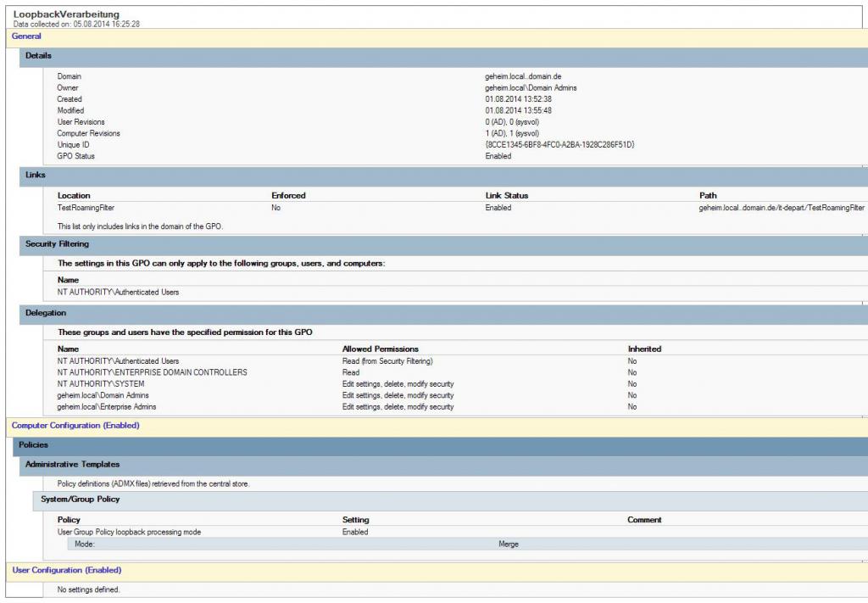Click the Unique ID label

(x=73, y=145)
